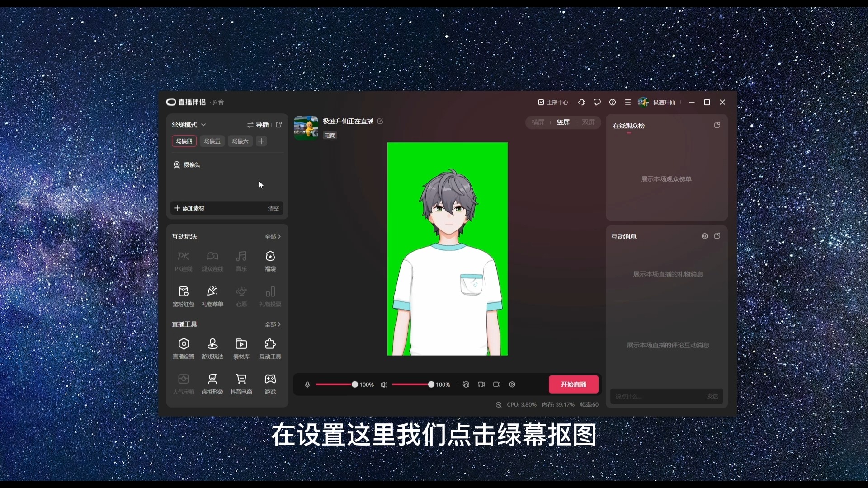Expand 常规模式 mode dropdown
This screenshot has height=488, width=868.
(x=189, y=125)
